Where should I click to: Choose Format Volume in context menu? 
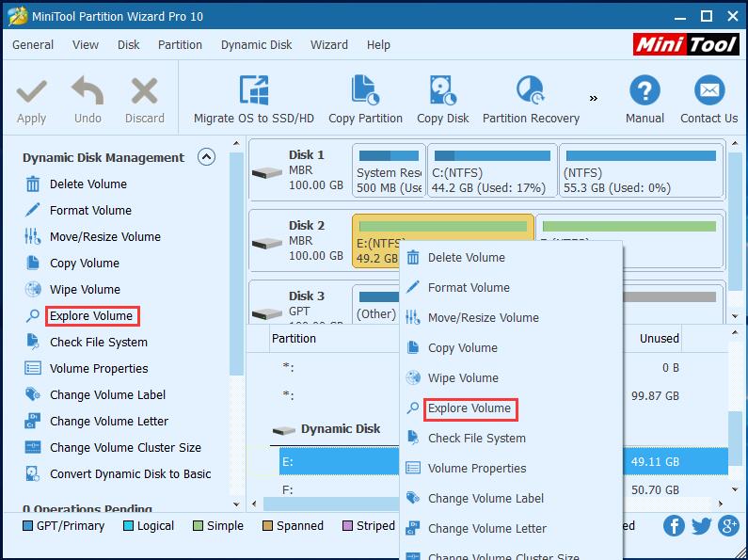pos(511,288)
